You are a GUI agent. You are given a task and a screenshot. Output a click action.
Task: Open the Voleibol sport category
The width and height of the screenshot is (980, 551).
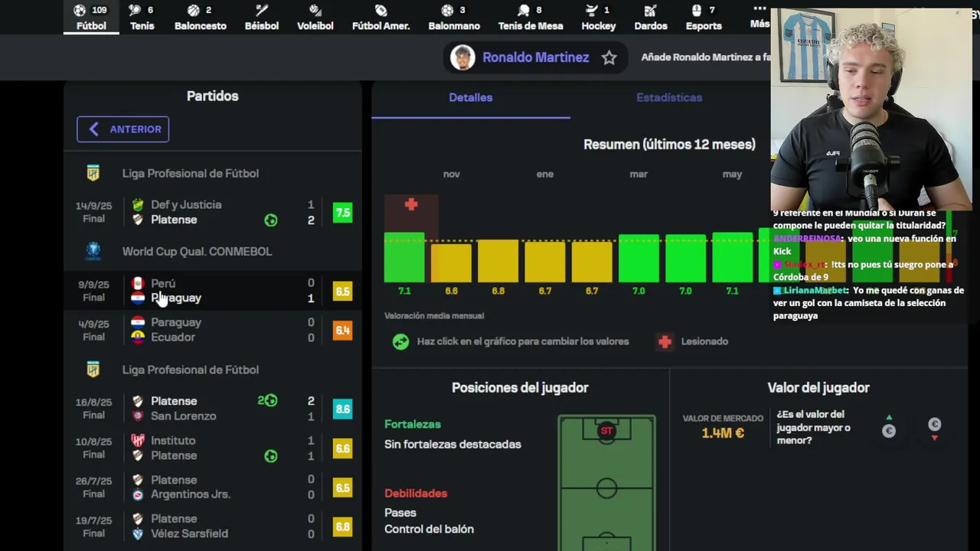(x=315, y=18)
